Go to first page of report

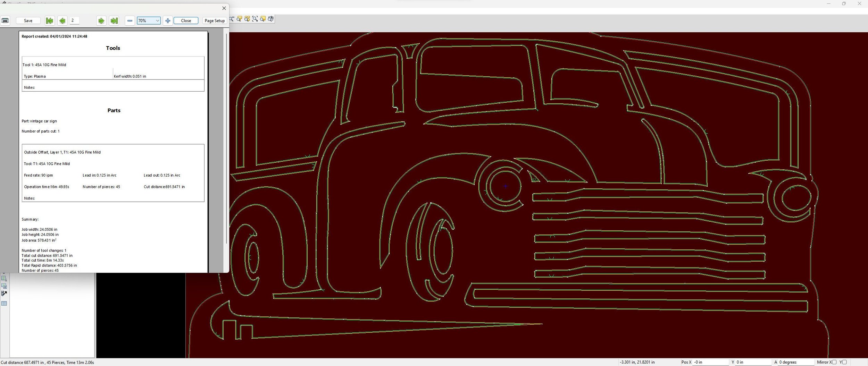tap(50, 21)
